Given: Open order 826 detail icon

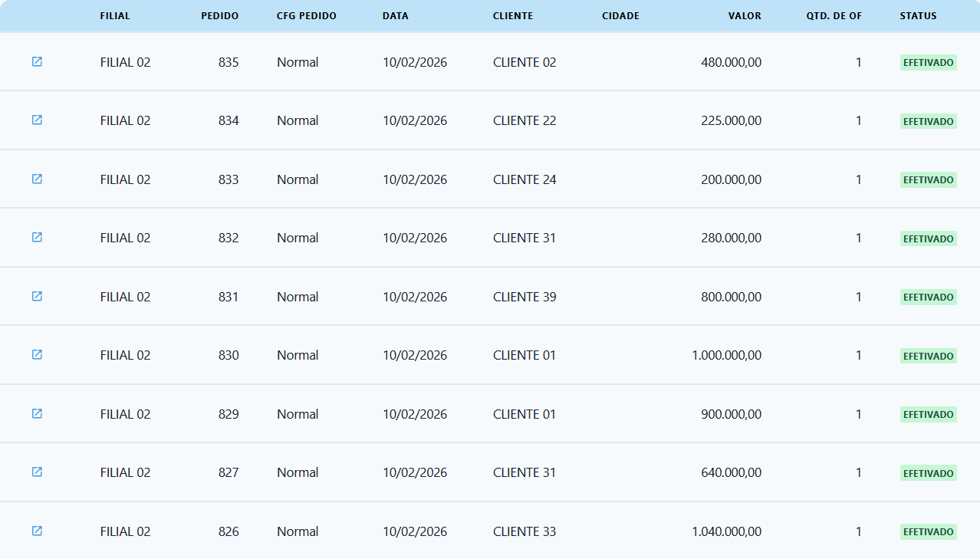Looking at the screenshot, I should (37, 531).
